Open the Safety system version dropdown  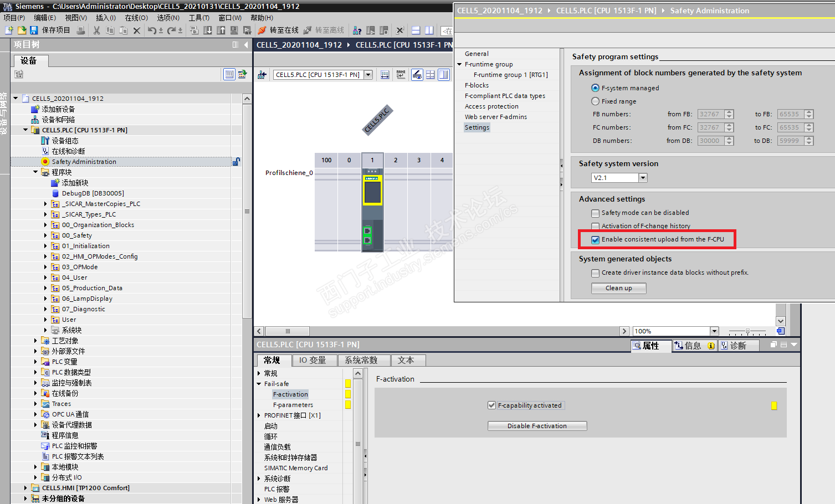click(643, 178)
